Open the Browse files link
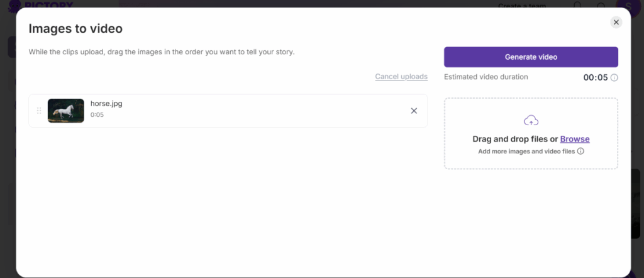The width and height of the screenshot is (644, 278). (575, 139)
